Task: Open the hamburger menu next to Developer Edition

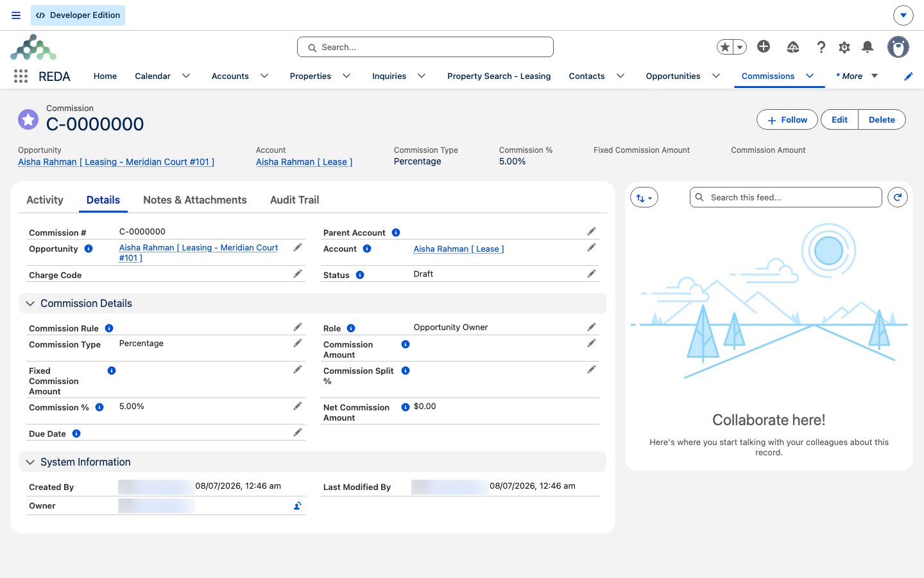Action: pyautogui.click(x=16, y=15)
